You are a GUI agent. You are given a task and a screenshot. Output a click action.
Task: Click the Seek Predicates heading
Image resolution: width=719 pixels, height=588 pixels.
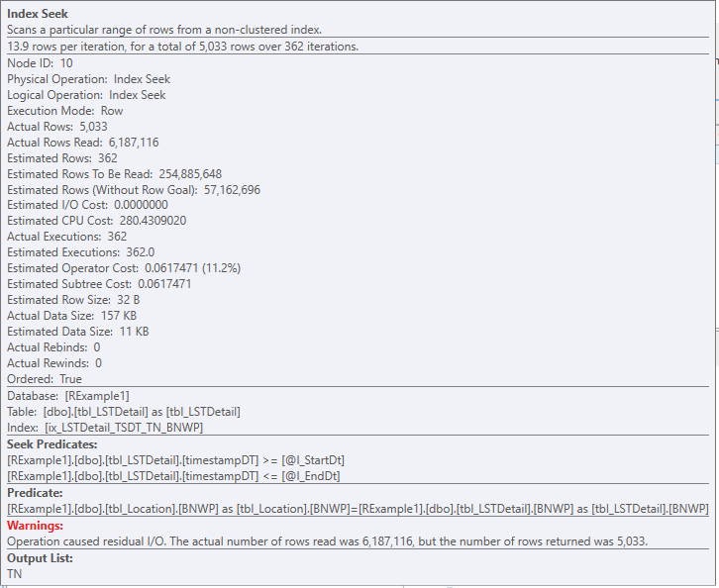pos(52,444)
